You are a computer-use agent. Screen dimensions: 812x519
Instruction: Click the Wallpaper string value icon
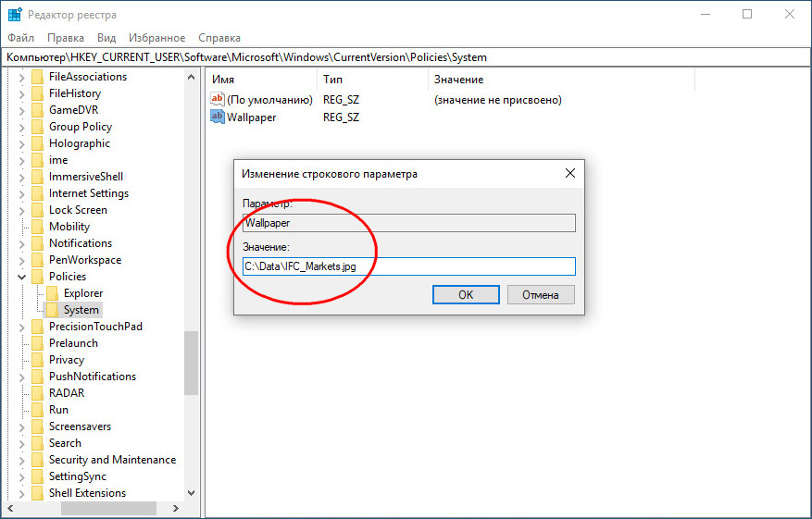pyautogui.click(x=217, y=117)
